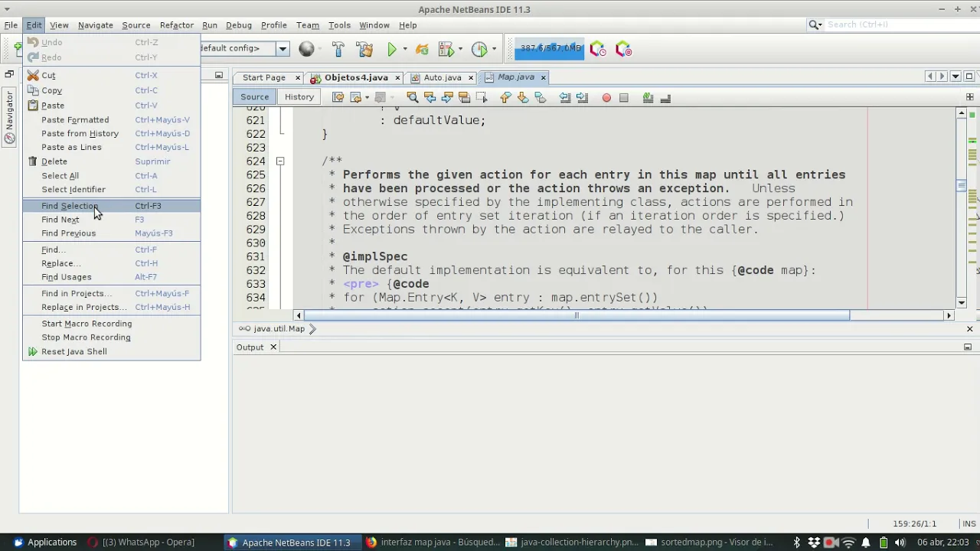The width and height of the screenshot is (980, 551).
Task: Collapse the Javadoc comment fold at line 624
Action: tap(280, 161)
